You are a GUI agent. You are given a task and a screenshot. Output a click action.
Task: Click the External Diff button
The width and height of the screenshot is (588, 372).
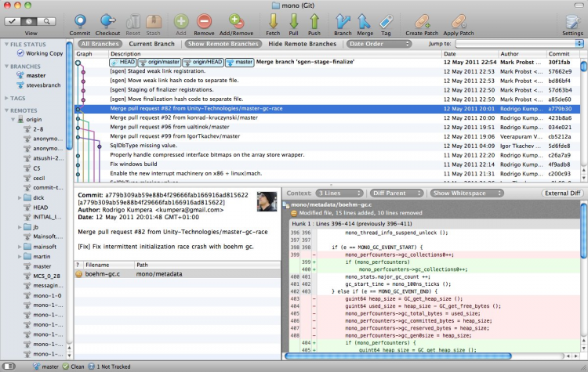click(562, 193)
